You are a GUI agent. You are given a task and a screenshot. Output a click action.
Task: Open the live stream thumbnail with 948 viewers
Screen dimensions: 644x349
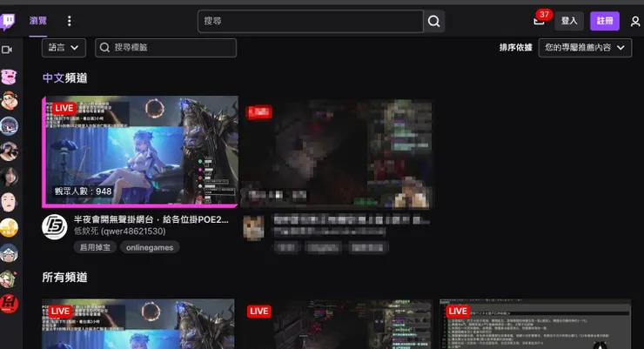[140, 151]
